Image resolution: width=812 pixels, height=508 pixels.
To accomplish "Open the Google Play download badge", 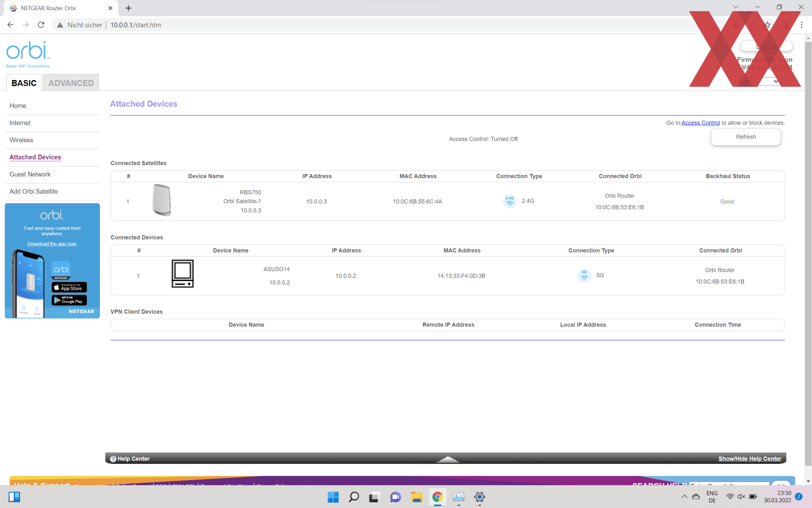I will [69, 300].
